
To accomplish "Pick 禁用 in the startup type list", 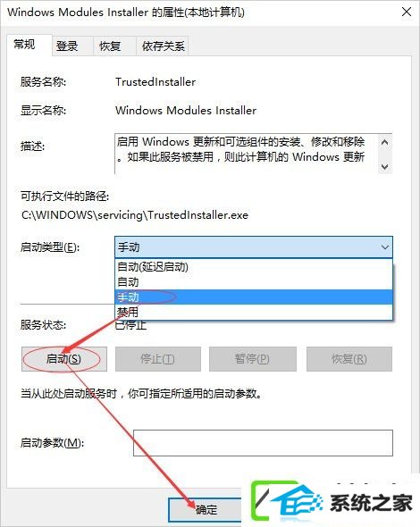I will [x=254, y=313].
